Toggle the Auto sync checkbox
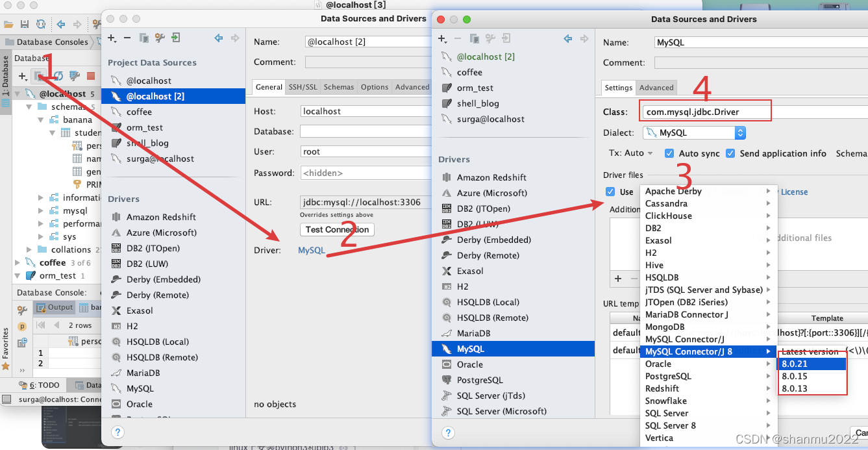 tap(669, 154)
